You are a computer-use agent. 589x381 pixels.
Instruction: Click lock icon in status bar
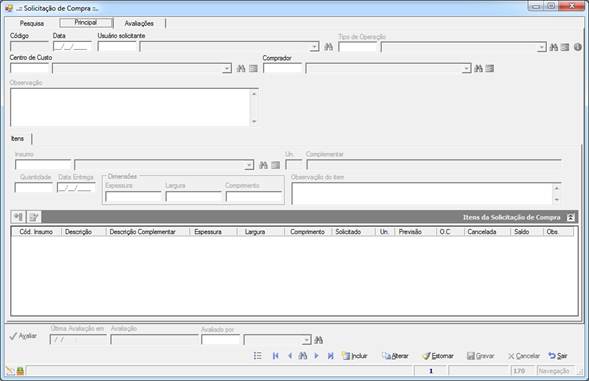pyautogui.click(x=20, y=371)
